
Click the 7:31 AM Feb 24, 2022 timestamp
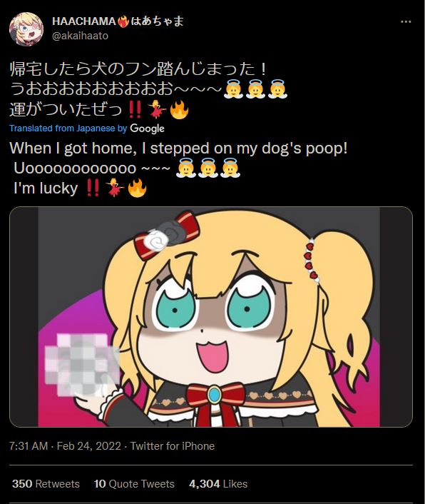click(65, 446)
